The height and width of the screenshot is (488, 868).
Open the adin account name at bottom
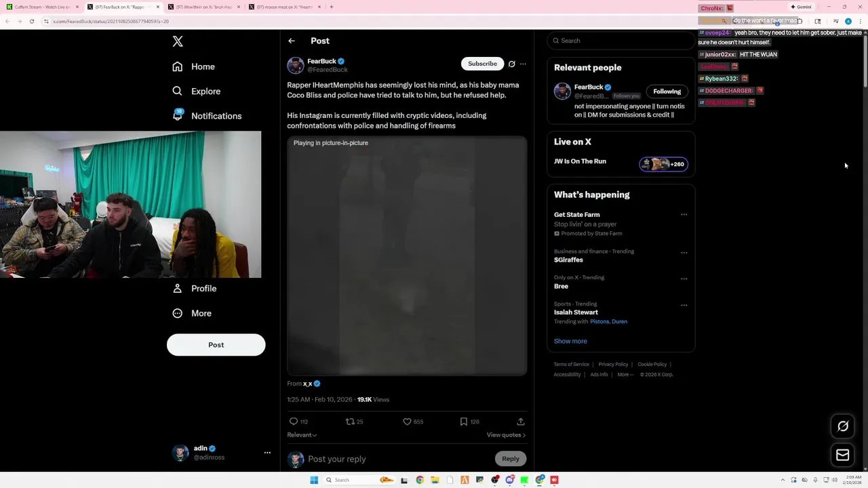click(x=200, y=448)
